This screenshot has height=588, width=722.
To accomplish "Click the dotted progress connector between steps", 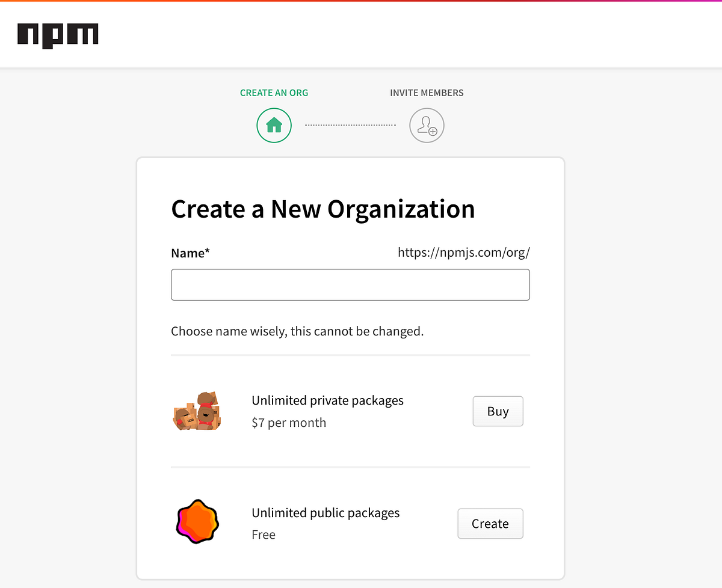I will [x=350, y=124].
